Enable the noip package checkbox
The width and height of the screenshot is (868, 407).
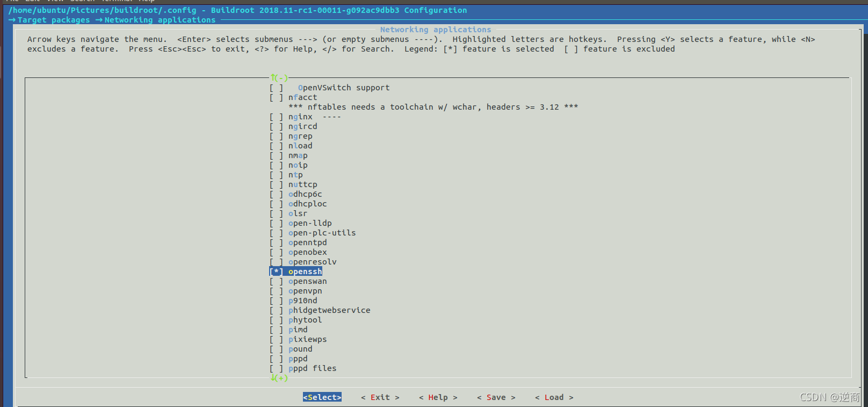(x=276, y=165)
